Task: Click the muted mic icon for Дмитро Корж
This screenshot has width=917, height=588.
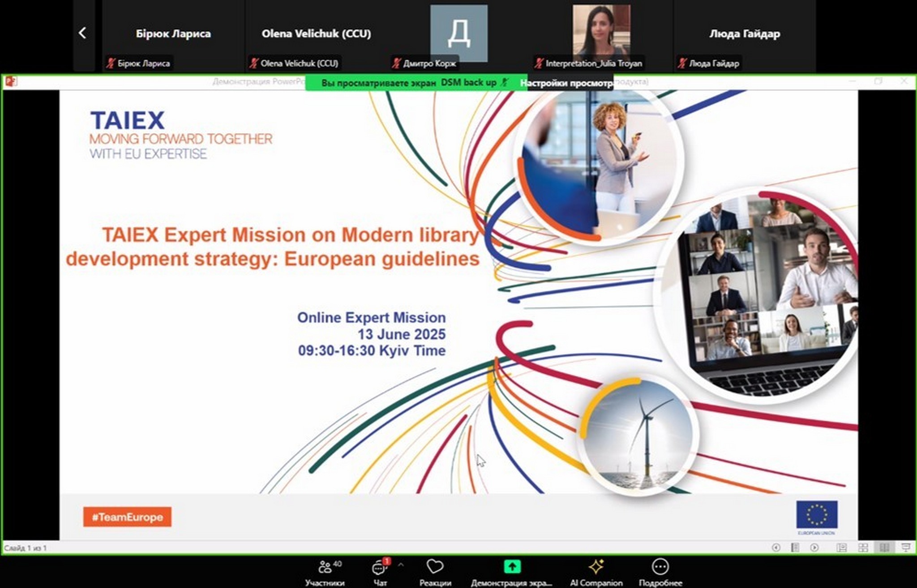Action: click(396, 63)
